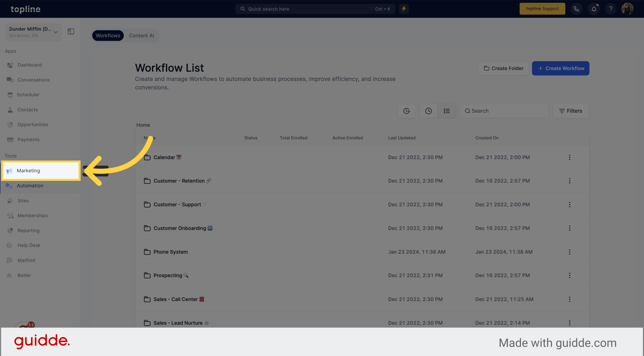
Task: Navigate to Conversations section
Action: point(33,80)
